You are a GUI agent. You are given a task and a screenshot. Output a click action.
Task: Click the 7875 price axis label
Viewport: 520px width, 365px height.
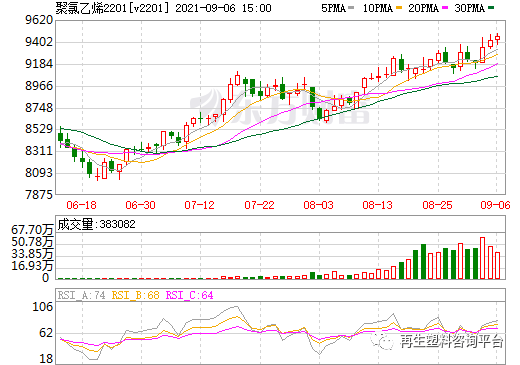point(39,194)
